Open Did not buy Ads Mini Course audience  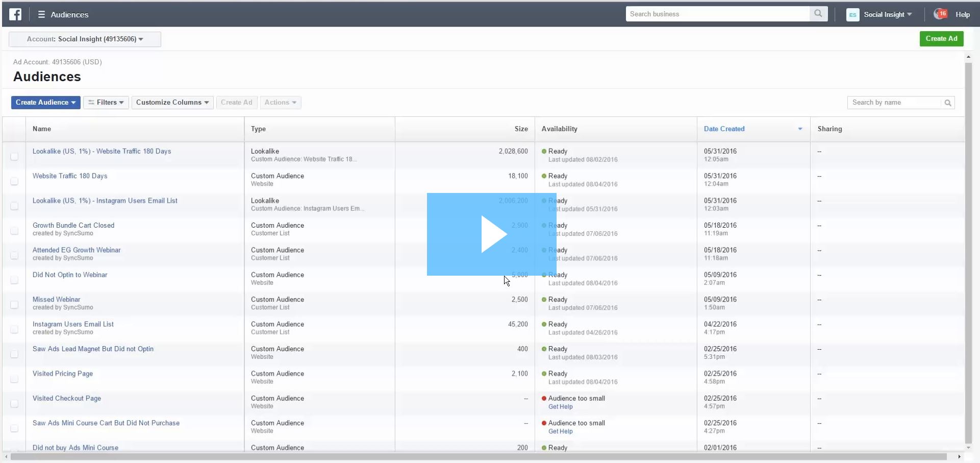76,448
